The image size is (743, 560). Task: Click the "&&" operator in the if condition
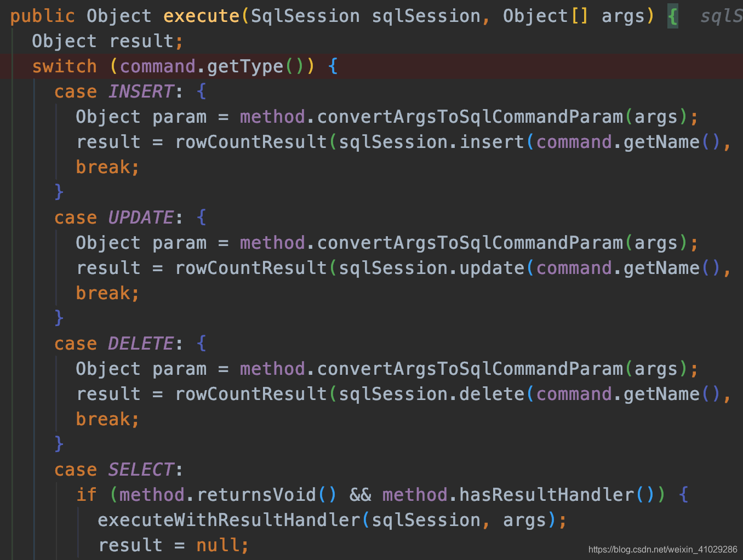pyautogui.click(x=361, y=495)
